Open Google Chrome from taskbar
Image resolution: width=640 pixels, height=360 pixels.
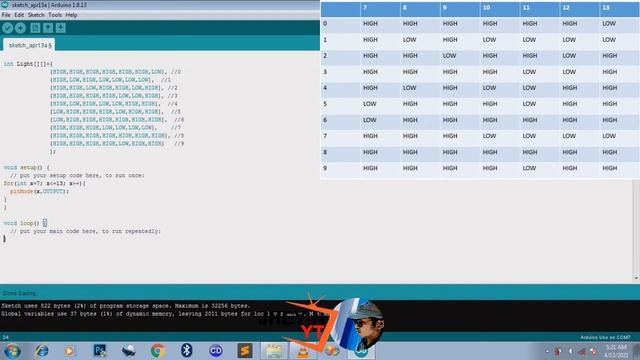[x=158, y=351]
